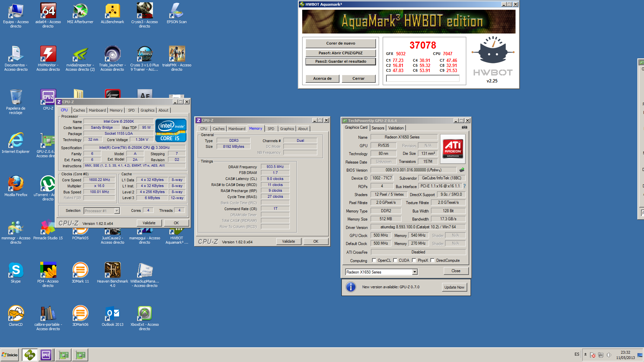Open XboxExt desktop shortcut
Image resolution: width=644 pixels, height=362 pixels.
tap(145, 318)
